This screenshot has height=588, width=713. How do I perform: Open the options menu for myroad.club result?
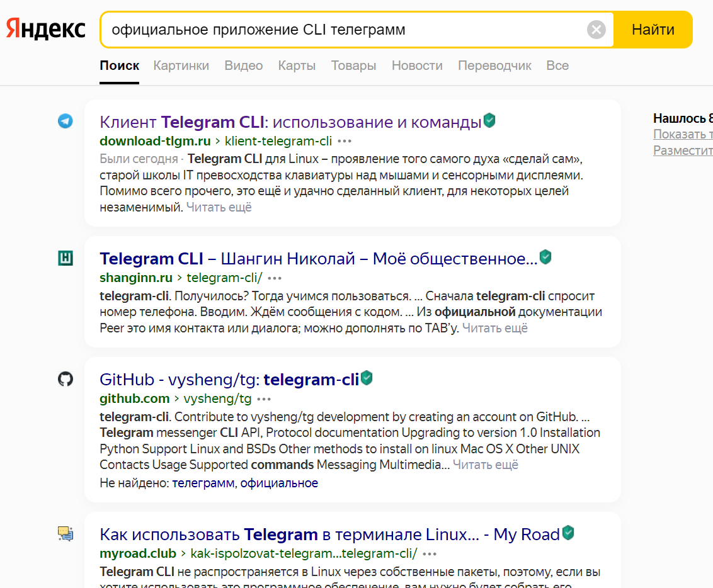tap(430, 553)
